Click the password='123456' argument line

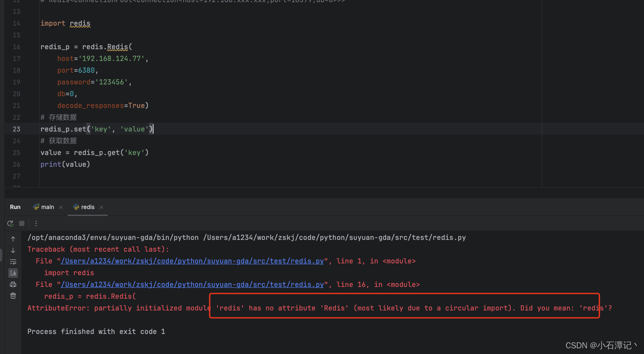tap(94, 82)
